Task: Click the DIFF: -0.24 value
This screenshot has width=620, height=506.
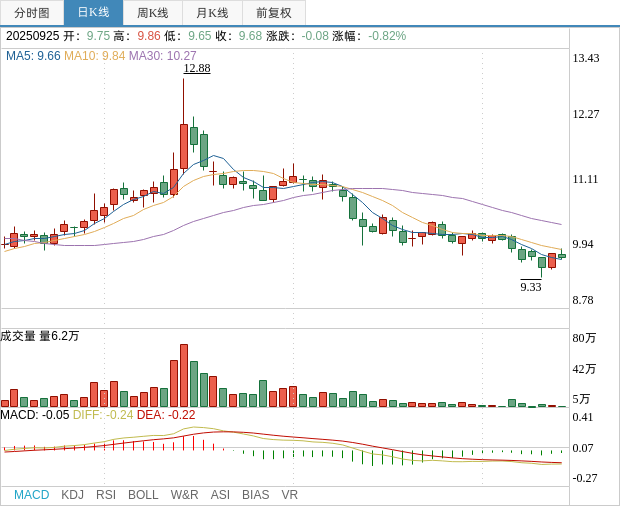Action: coord(103,415)
